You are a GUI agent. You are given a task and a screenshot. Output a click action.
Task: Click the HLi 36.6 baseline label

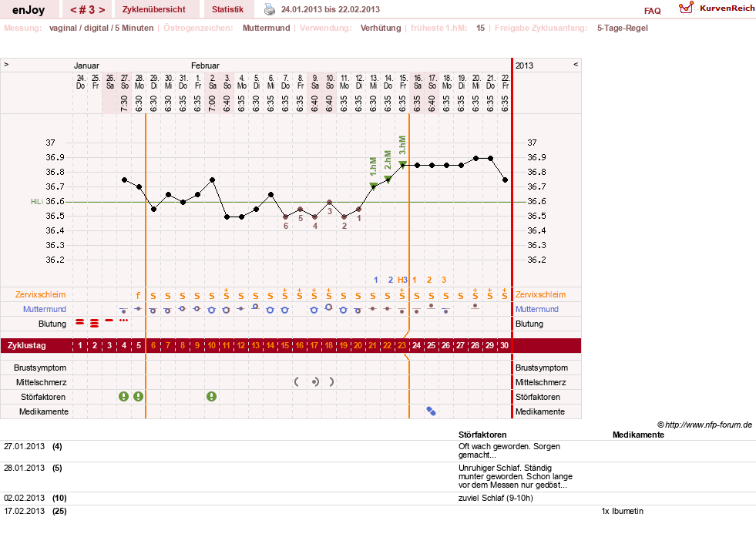pyautogui.click(x=48, y=202)
